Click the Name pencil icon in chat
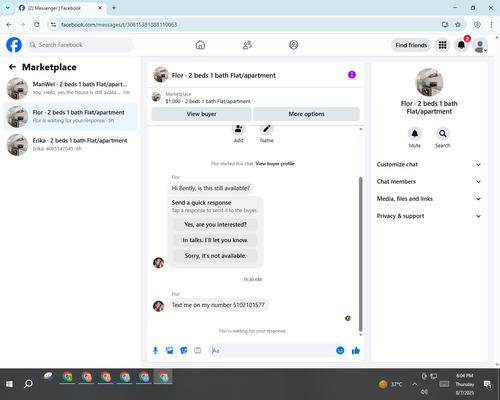The image size is (500, 400). 267,129
